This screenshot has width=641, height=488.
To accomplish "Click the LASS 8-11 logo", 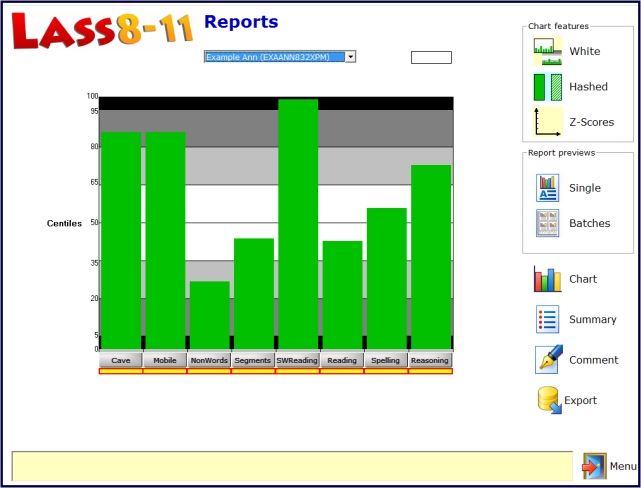I will tap(102, 30).
